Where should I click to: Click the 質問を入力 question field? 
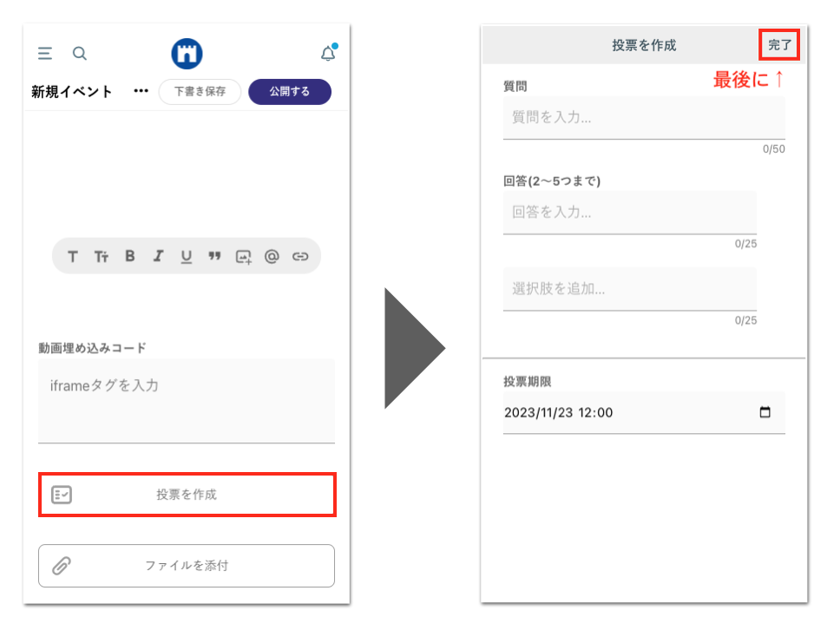644,117
